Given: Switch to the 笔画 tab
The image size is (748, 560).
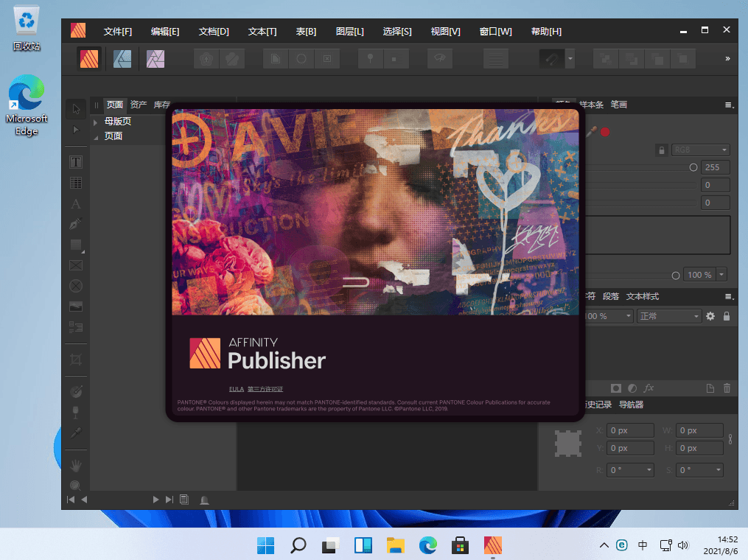Looking at the screenshot, I should point(619,105).
